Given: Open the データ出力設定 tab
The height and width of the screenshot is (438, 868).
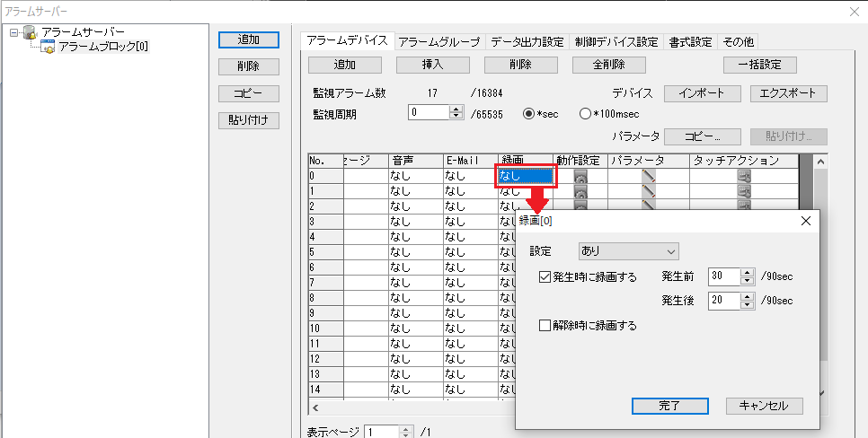Looking at the screenshot, I should [x=527, y=41].
